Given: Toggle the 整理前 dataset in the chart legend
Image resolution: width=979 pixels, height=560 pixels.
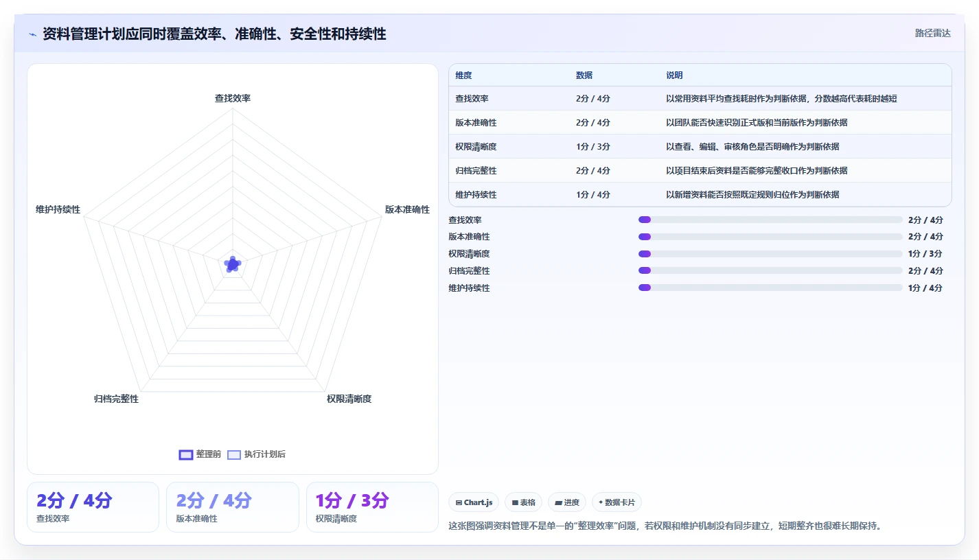Looking at the screenshot, I should tap(200, 454).
